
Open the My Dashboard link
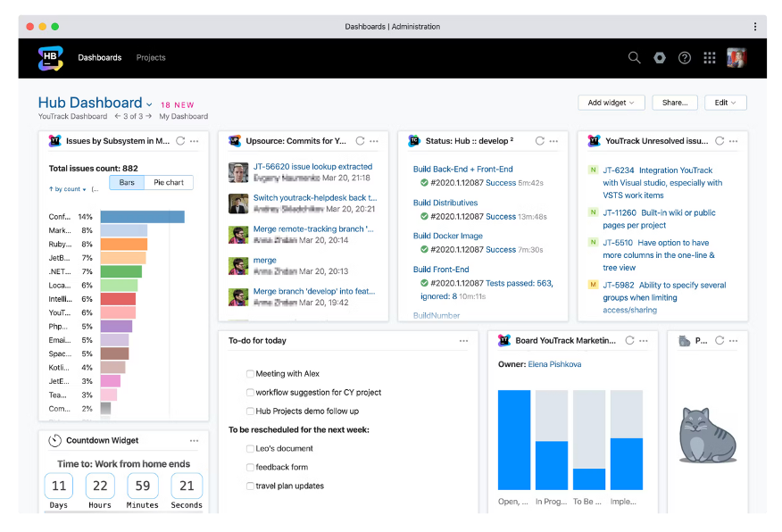(x=184, y=116)
